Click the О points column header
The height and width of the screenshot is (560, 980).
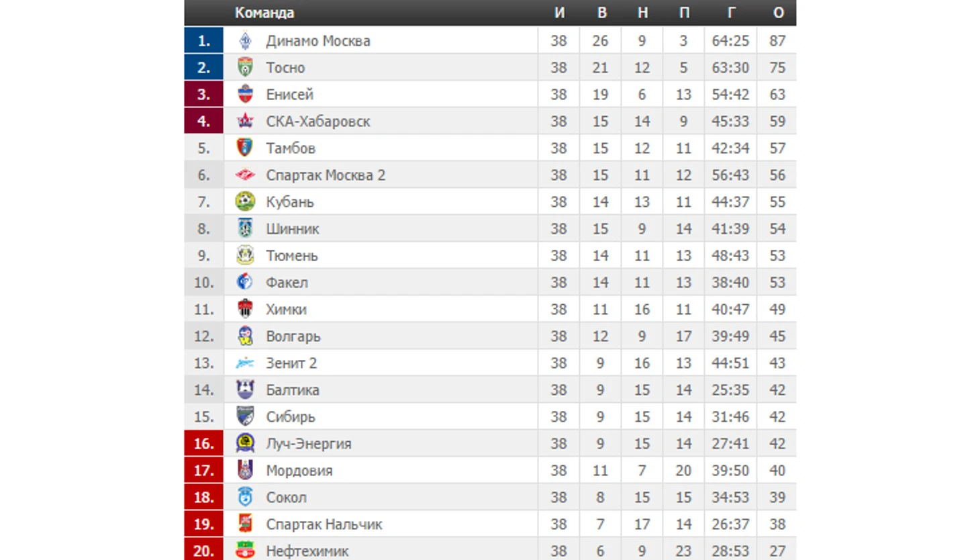(x=778, y=13)
